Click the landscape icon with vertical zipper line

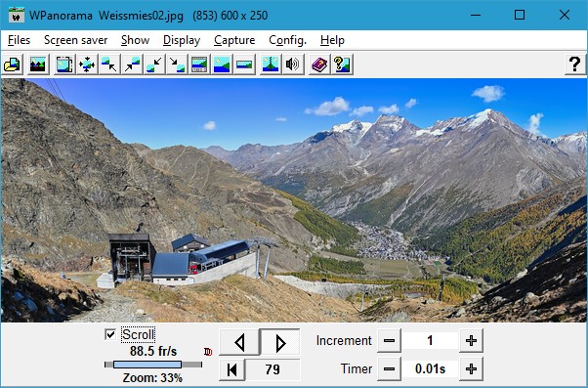click(x=271, y=65)
